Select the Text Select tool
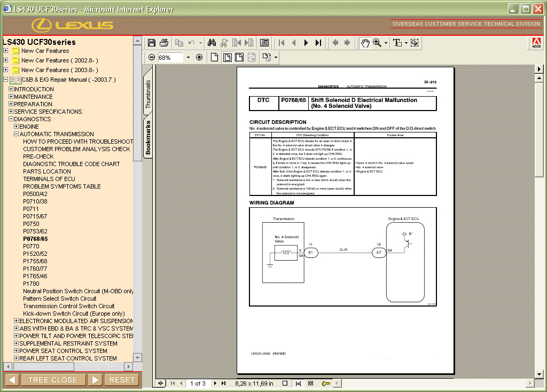This screenshot has height=392, width=547. pos(397,43)
